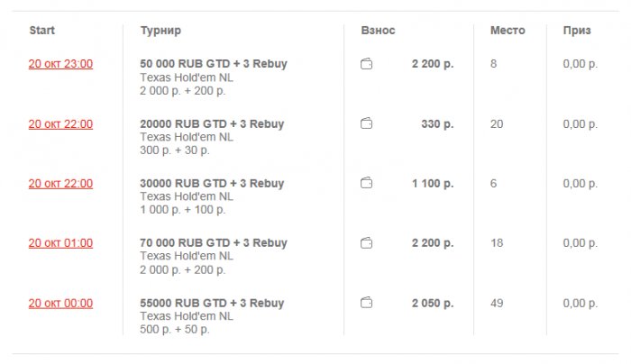Open the 20 окт 00:00 tournament link

pos(60,303)
